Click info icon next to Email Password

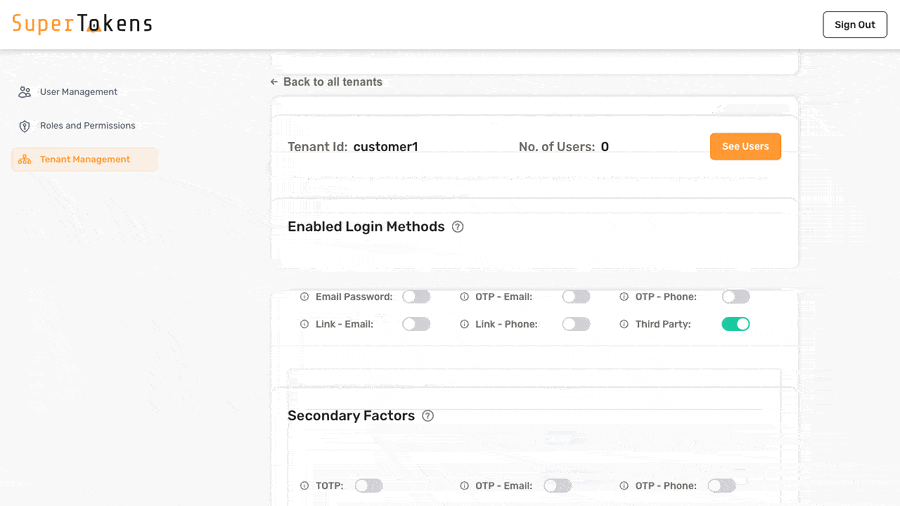point(305,297)
